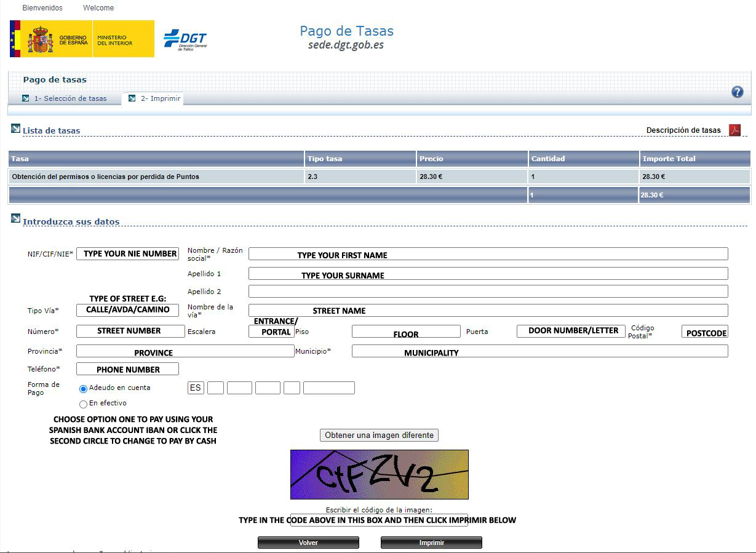This screenshot has height=553, width=756.
Task: Click the Imprimir button
Action: [x=431, y=542]
